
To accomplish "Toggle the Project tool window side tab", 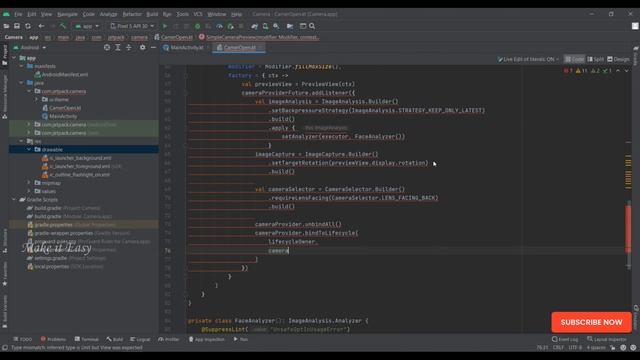I will (4, 55).
